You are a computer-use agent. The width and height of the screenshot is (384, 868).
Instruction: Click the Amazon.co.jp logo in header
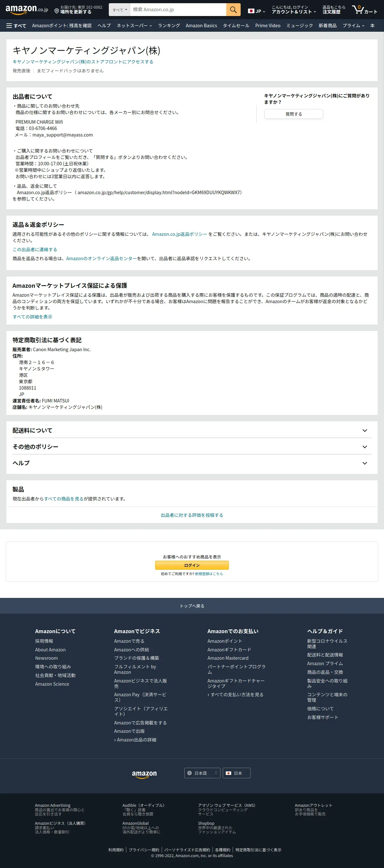[x=27, y=10]
